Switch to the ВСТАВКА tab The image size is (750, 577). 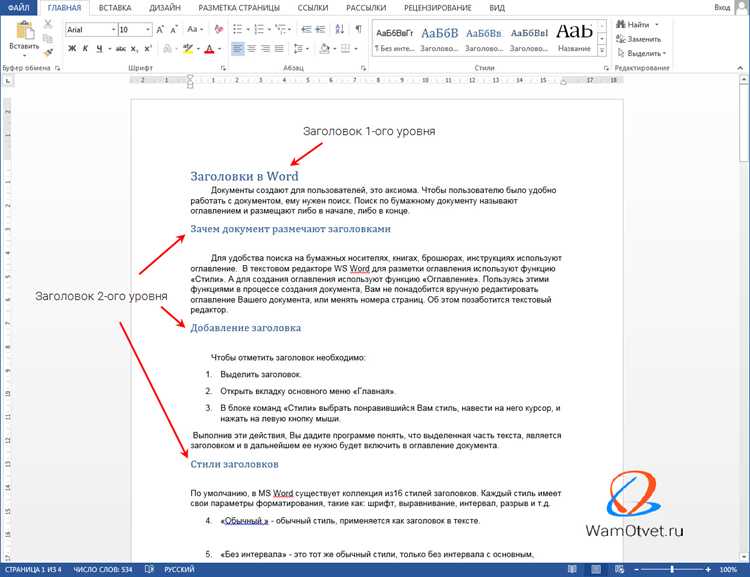point(115,8)
